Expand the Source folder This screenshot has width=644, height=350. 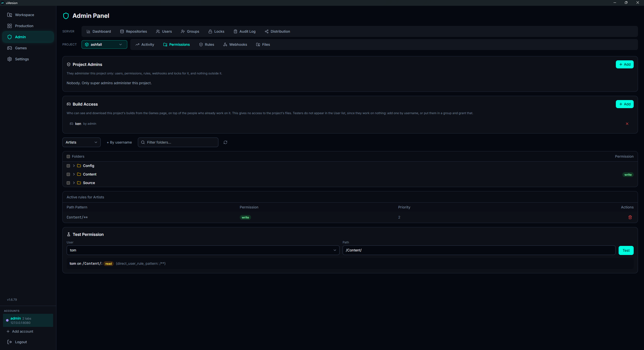click(74, 183)
